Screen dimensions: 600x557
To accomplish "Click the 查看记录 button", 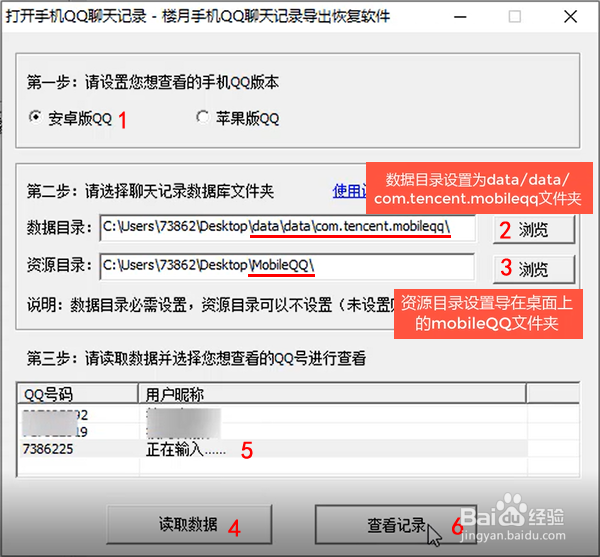I will tap(396, 524).
